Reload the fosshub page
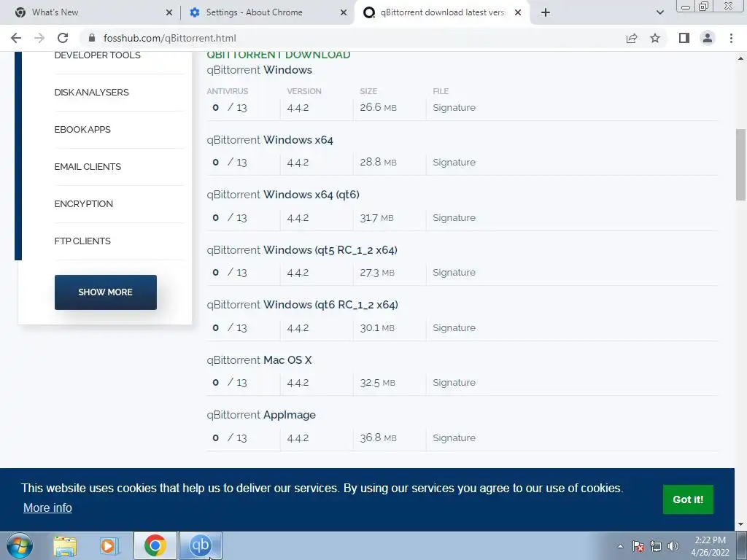This screenshot has height=560, width=747. pyautogui.click(x=63, y=38)
